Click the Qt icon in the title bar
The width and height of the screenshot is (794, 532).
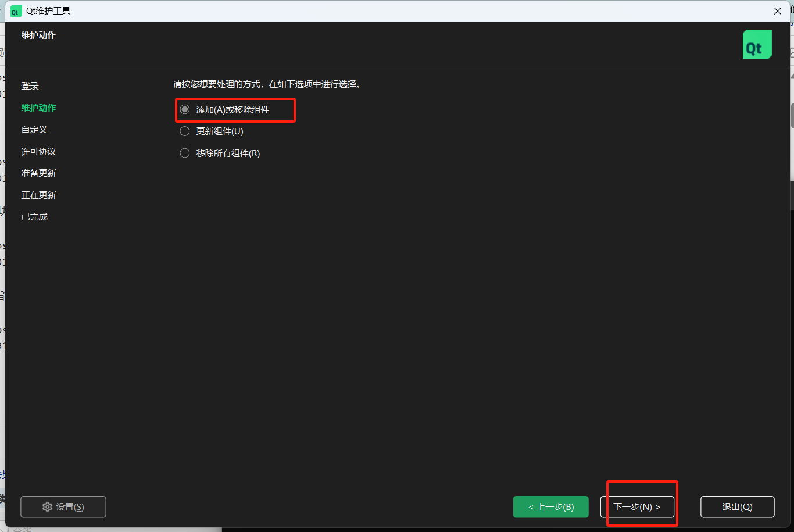click(16, 11)
